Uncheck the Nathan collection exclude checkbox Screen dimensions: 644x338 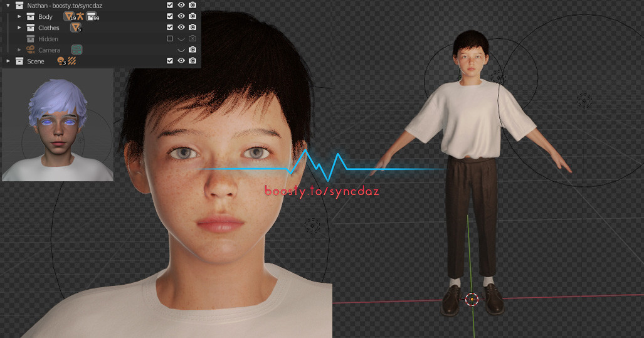(x=170, y=5)
